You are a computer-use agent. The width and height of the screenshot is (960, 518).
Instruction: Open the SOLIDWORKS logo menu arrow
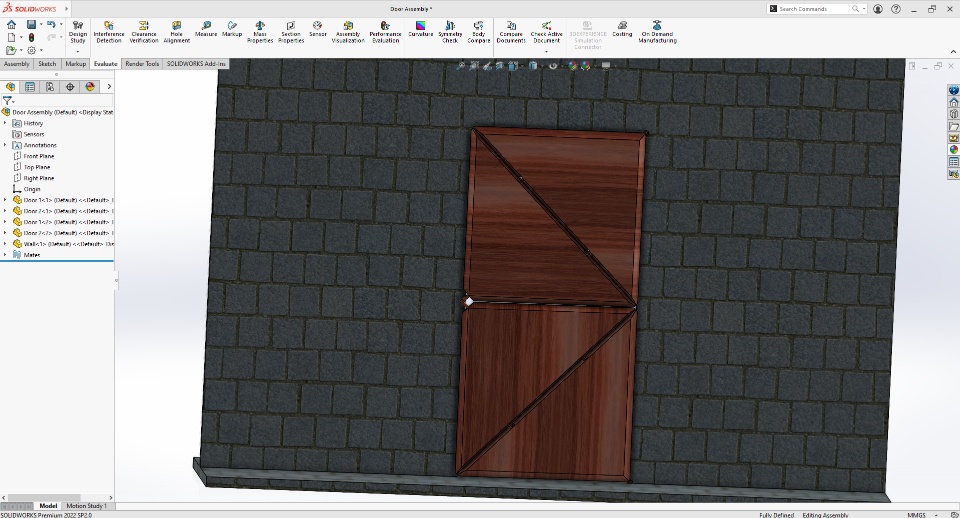coord(67,9)
